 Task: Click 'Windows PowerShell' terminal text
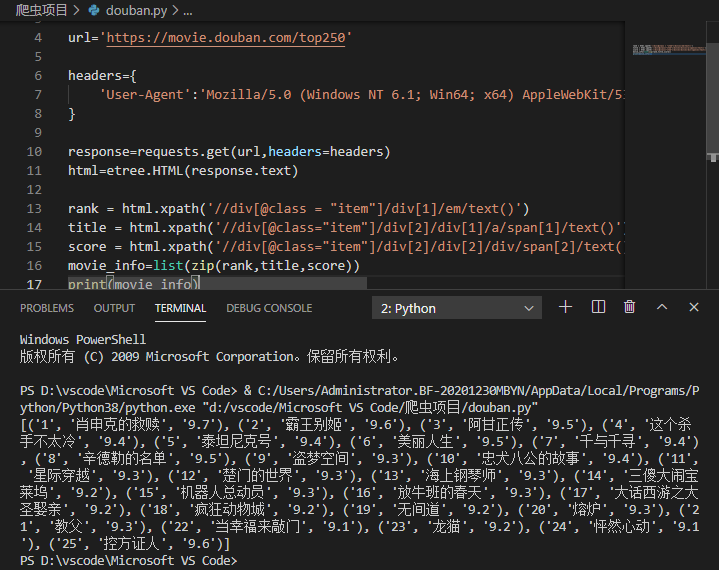tap(83, 339)
